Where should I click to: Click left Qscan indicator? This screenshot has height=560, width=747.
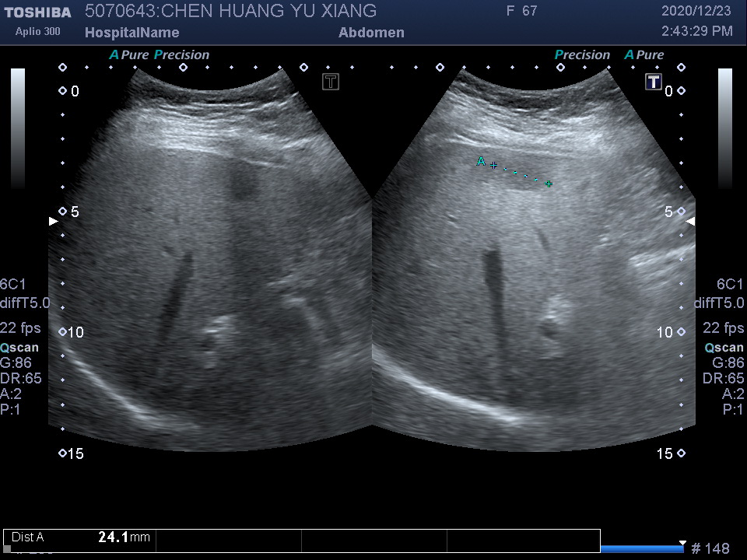[x=20, y=348]
